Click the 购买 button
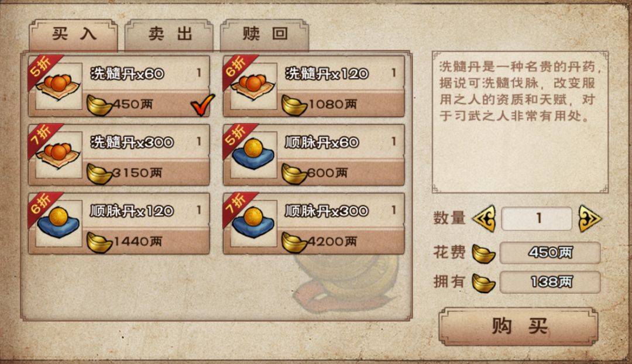This screenshot has height=364, width=632. (518, 326)
